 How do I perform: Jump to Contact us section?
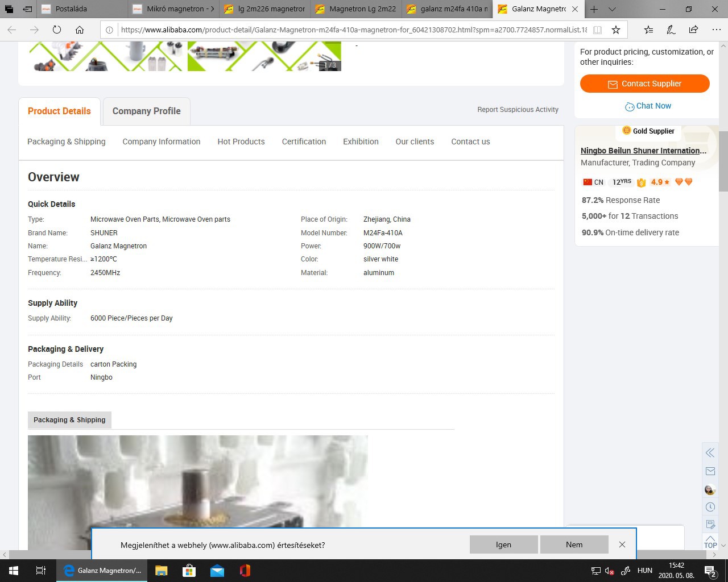click(x=470, y=142)
